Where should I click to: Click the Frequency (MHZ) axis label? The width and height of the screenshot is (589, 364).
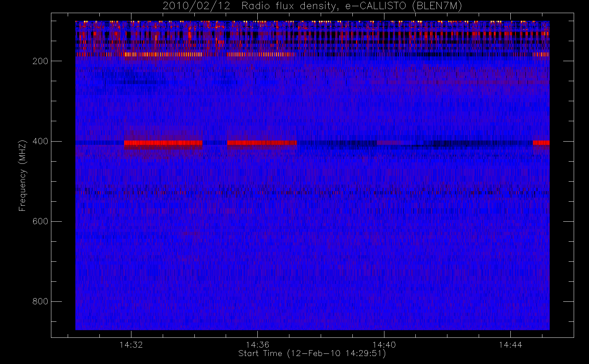(x=23, y=175)
